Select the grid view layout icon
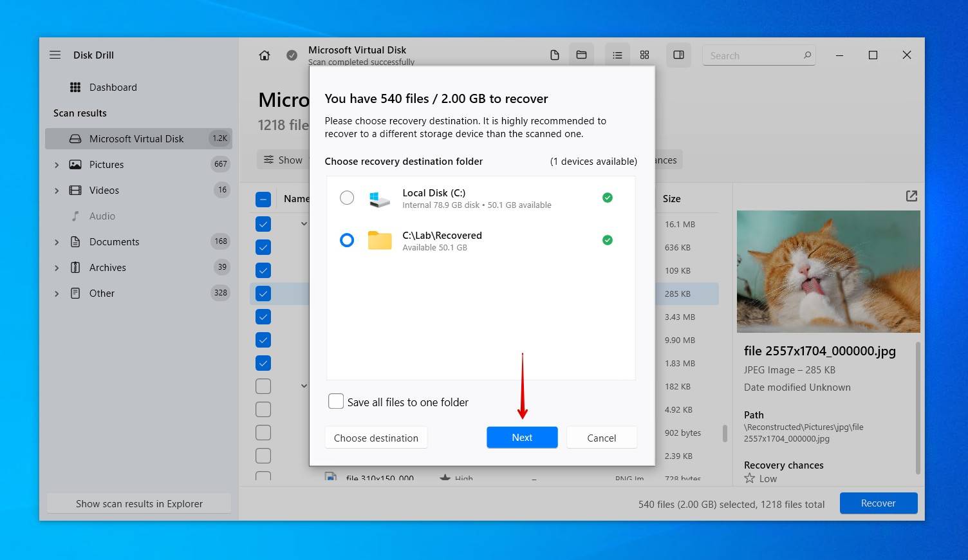968x560 pixels. [x=644, y=55]
